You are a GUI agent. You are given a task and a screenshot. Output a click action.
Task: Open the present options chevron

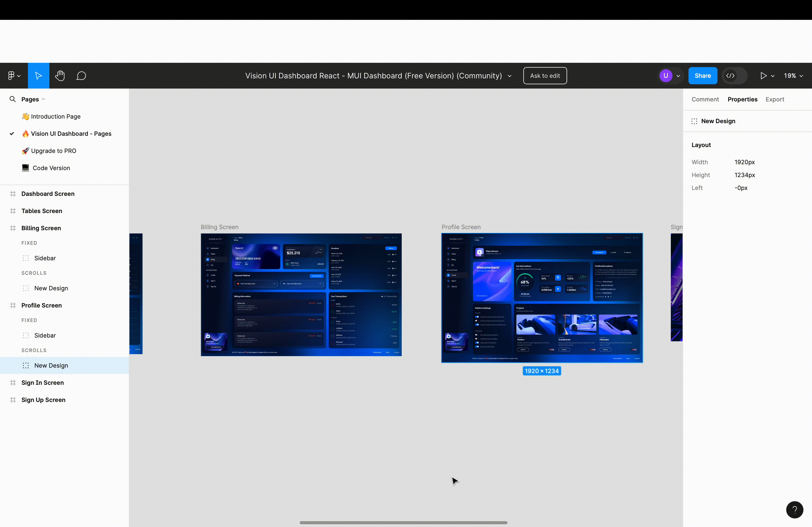pos(773,76)
